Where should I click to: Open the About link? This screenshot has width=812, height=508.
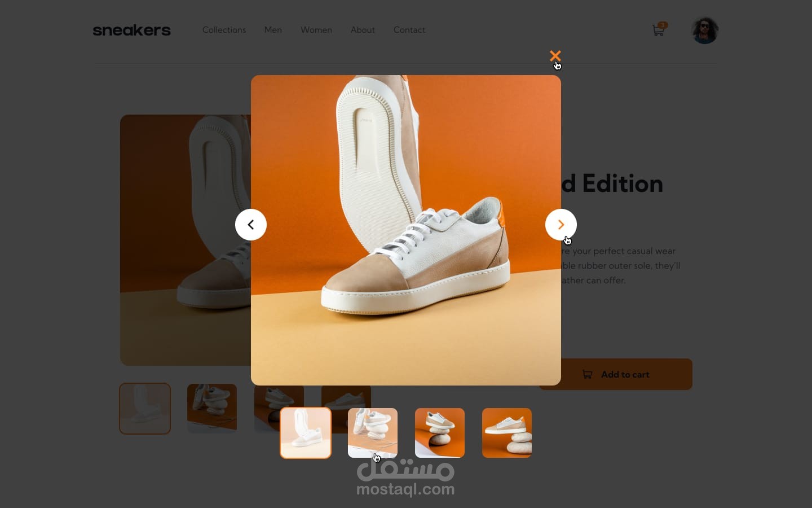click(363, 30)
